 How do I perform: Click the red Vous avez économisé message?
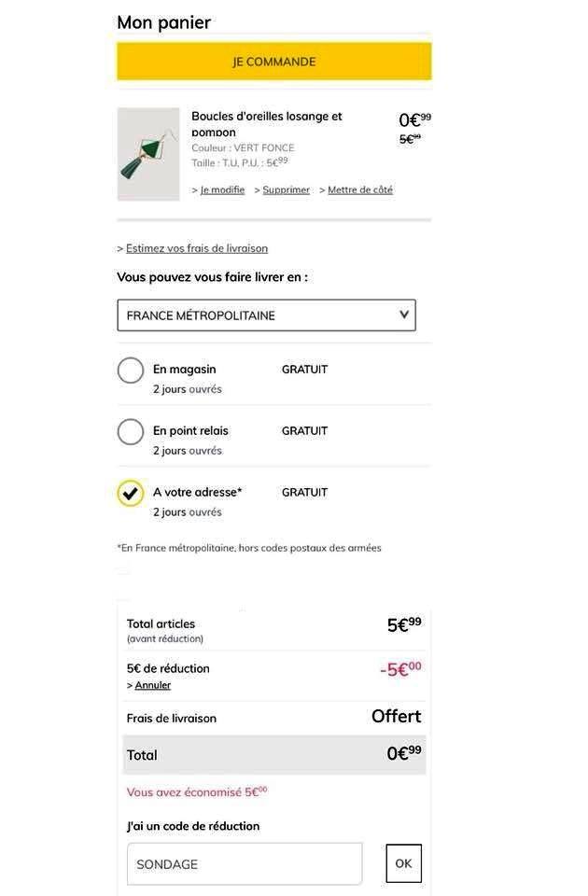coord(196,791)
